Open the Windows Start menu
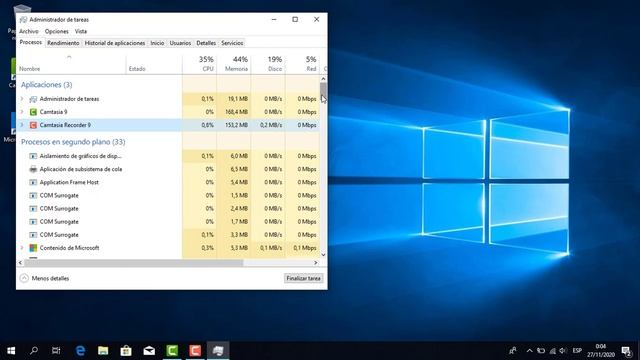The height and width of the screenshot is (360, 640). click(x=11, y=351)
